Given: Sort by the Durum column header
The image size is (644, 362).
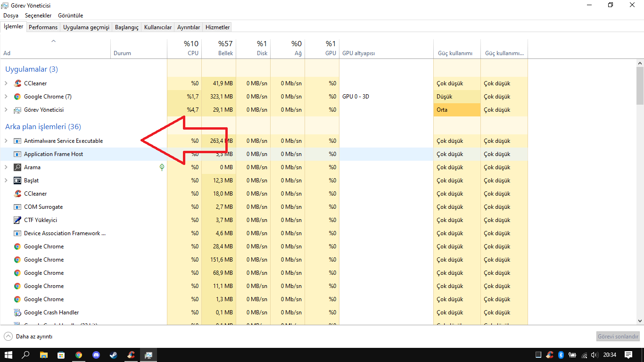Looking at the screenshot, I should (x=139, y=48).
